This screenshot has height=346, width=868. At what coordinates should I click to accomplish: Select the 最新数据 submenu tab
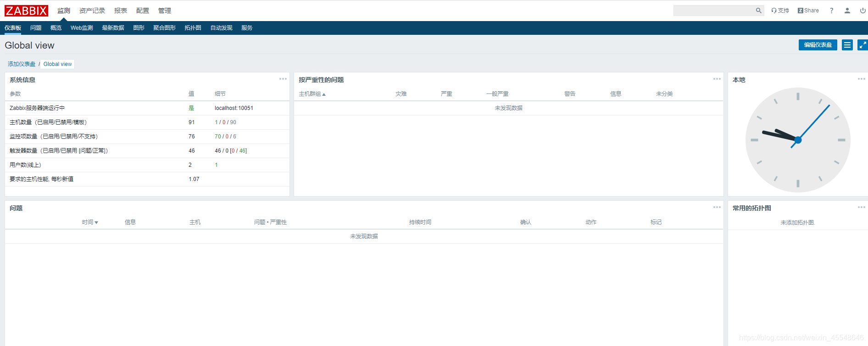coord(113,28)
